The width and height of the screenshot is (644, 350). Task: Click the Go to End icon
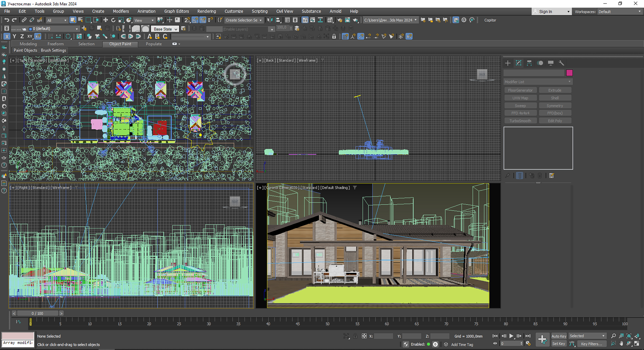pos(528,336)
